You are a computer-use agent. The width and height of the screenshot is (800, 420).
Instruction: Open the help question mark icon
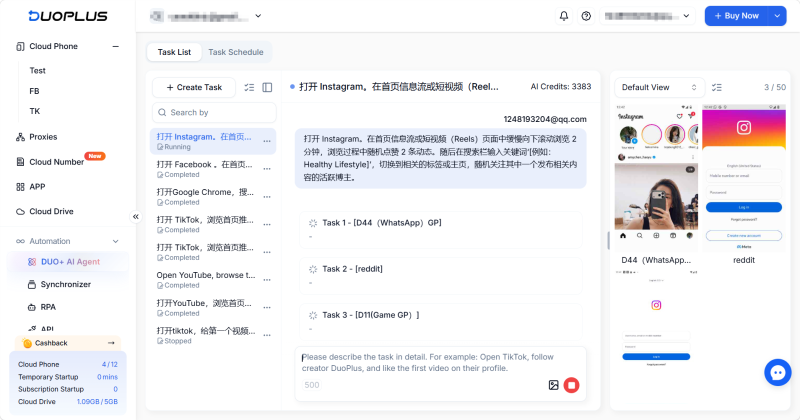(x=586, y=16)
